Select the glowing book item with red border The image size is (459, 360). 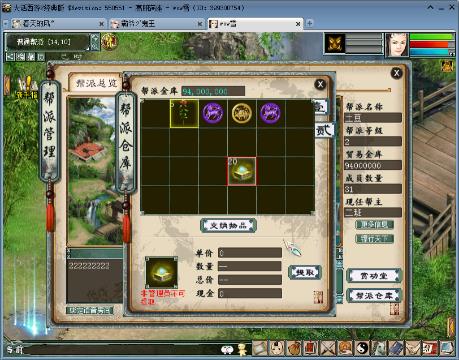[242, 171]
